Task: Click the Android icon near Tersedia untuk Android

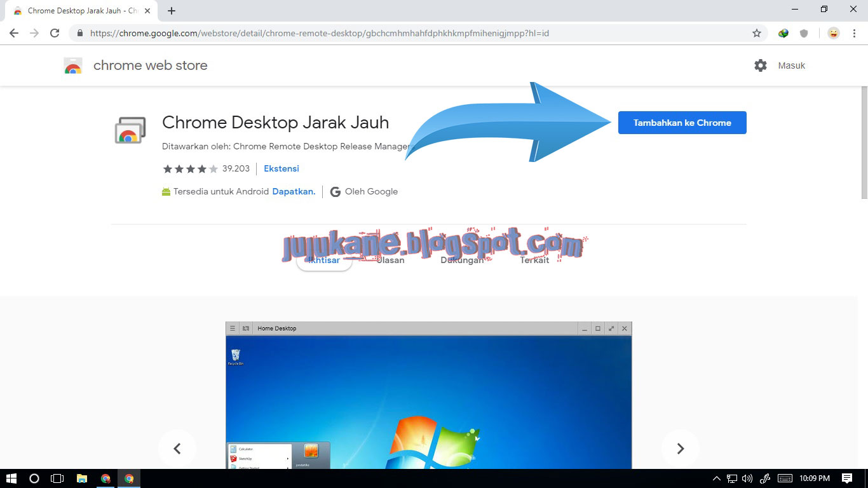Action: [x=166, y=191]
